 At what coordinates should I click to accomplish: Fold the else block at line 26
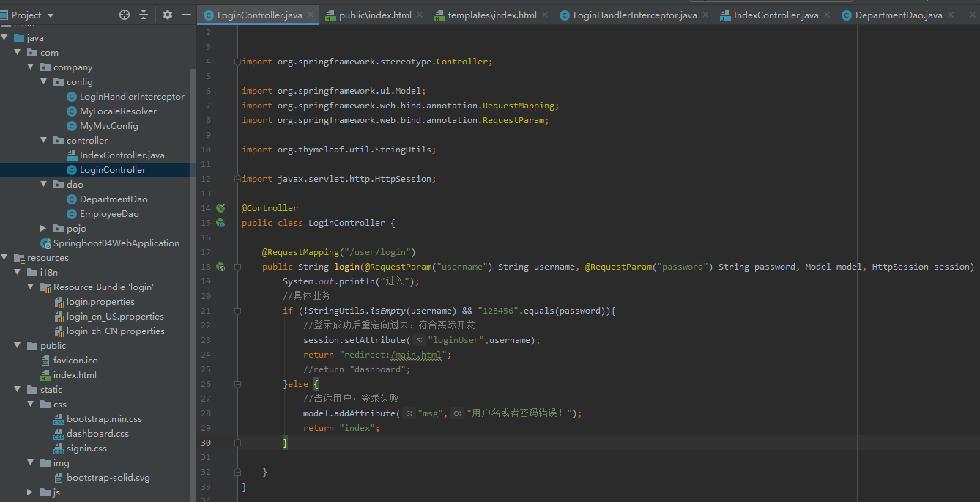[x=237, y=384]
